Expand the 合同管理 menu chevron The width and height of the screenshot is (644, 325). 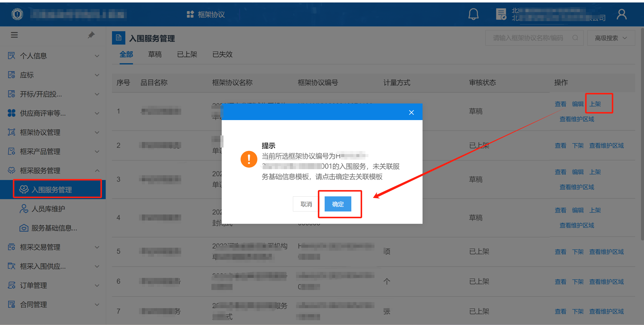click(x=97, y=305)
